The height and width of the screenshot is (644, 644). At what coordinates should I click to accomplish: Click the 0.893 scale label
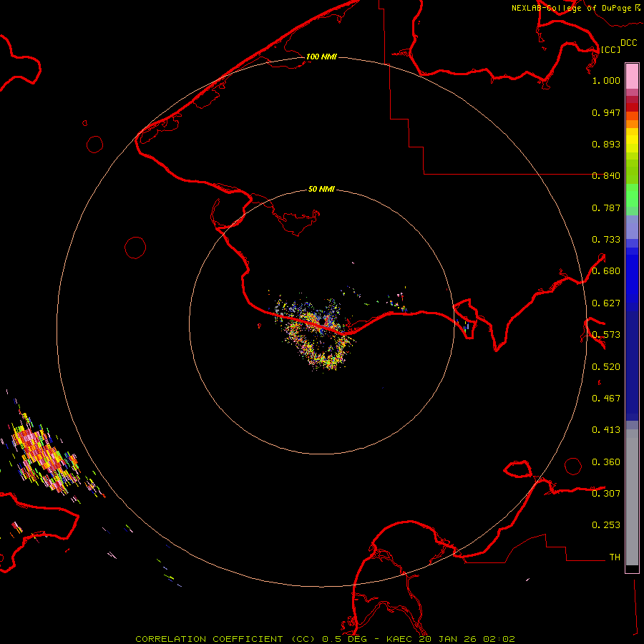point(606,144)
